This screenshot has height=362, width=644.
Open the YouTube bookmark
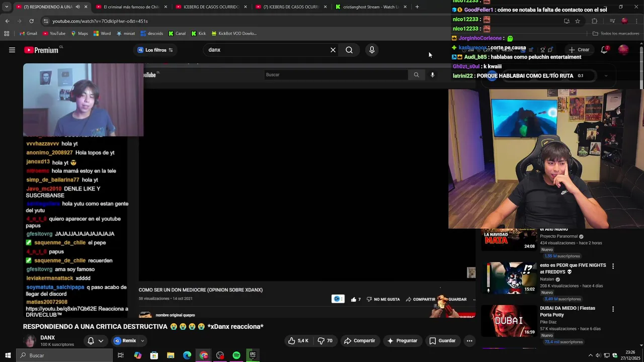coord(54,34)
